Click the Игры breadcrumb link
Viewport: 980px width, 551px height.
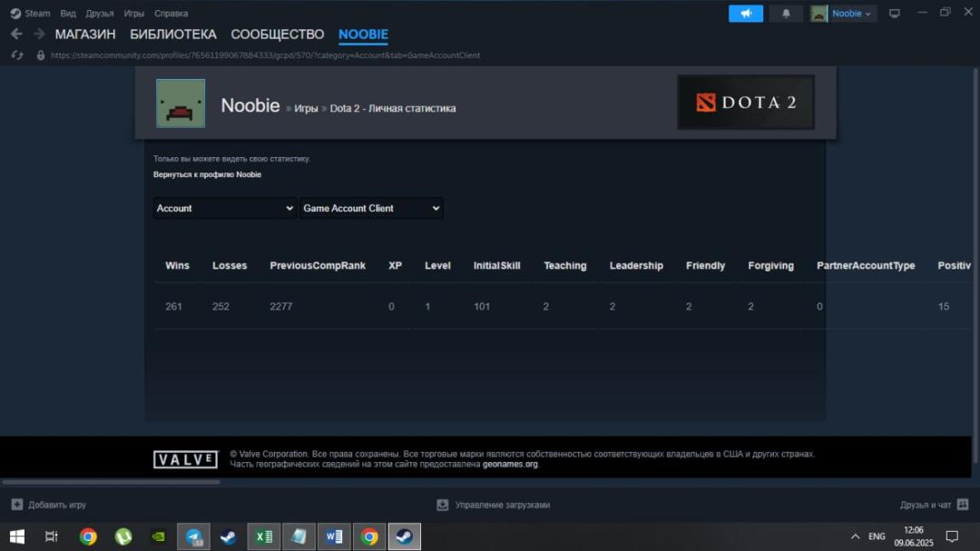(306, 108)
